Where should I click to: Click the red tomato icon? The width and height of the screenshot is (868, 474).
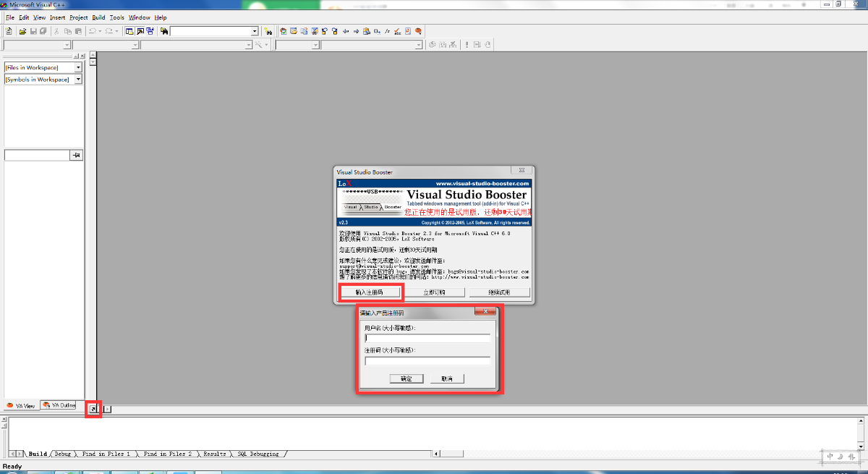click(419, 31)
